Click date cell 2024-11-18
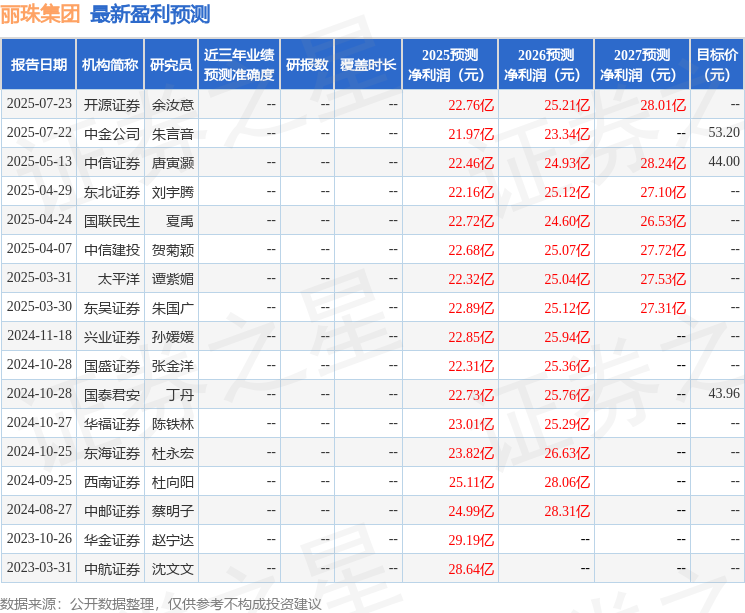The width and height of the screenshot is (745, 613). [x=39, y=336]
